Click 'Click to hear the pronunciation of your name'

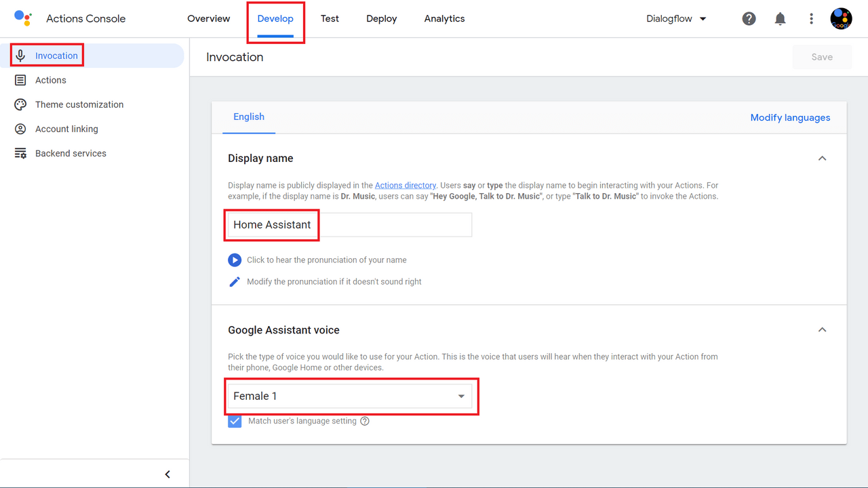point(327,260)
